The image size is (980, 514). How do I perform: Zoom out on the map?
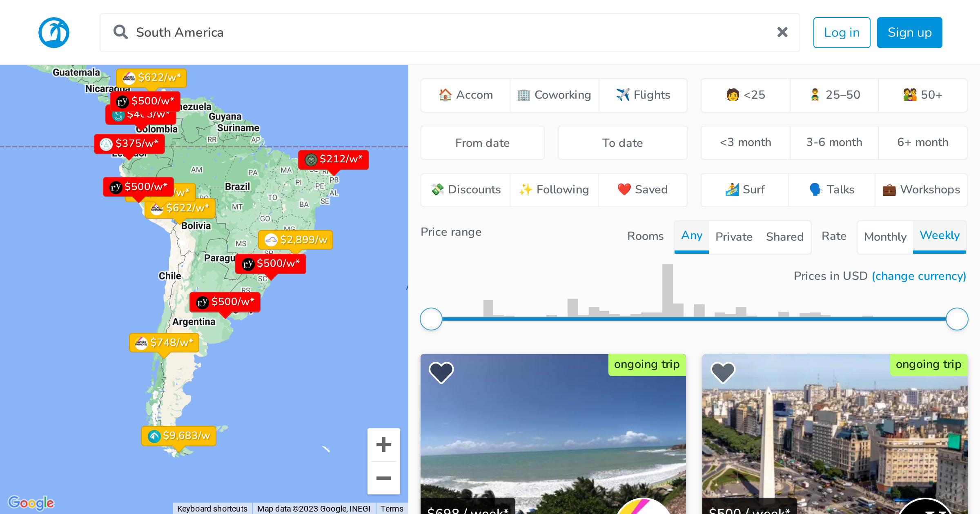384,478
